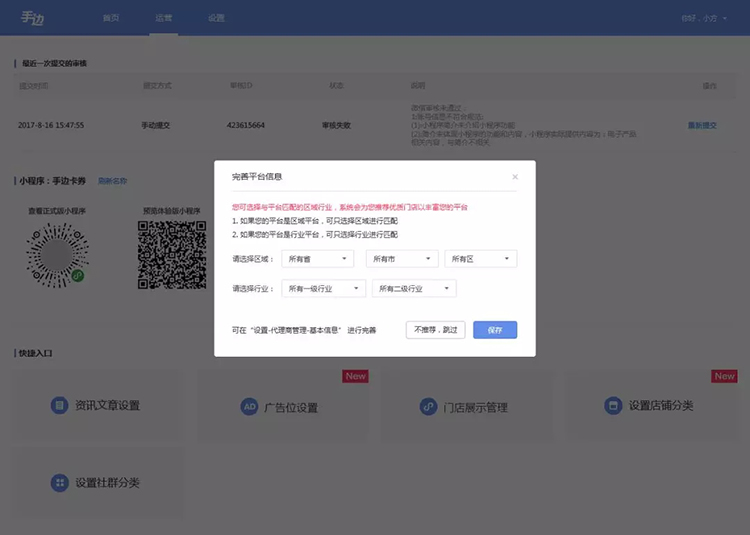The image size is (750, 535).
Task: Select the 运营 navigation tab
Action: pyautogui.click(x=164, y=18)
